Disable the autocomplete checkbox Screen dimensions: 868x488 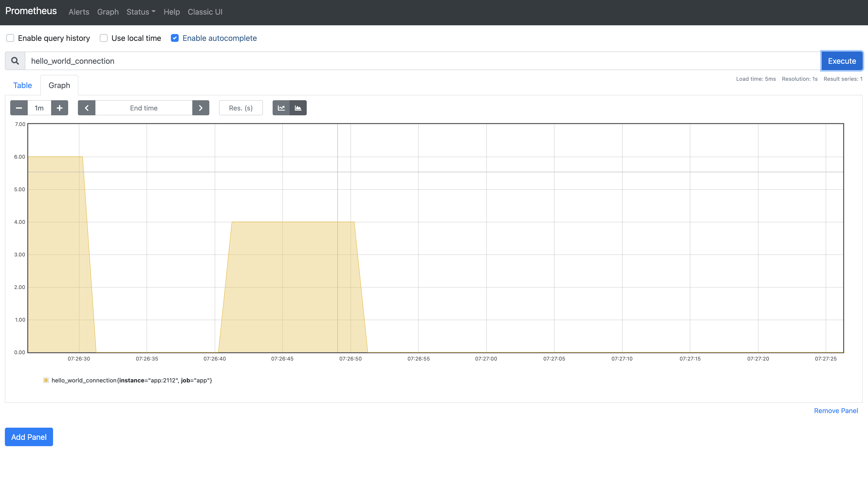click(175, 38)
